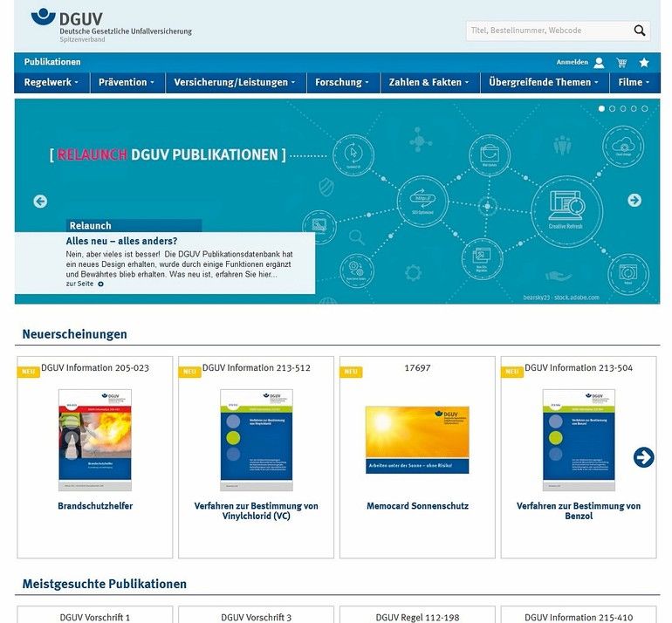Screen dimensions: 672x623
Task: Go to next banner slide arrow
Action: pyautogui.click(x=634, y=200)
